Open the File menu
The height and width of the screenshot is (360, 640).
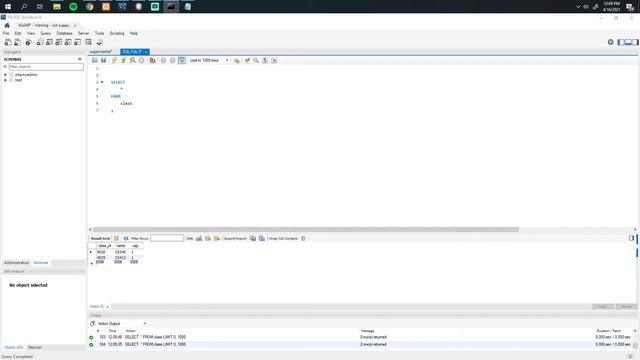6,33
